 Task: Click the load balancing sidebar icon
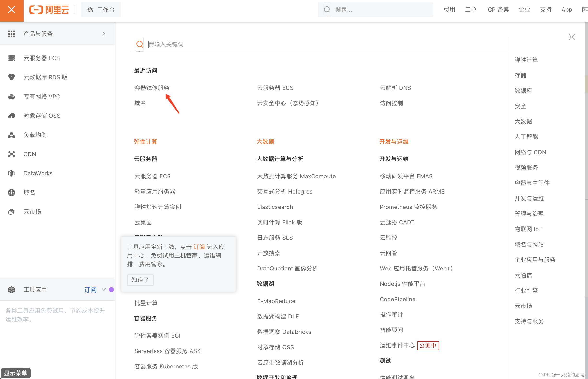pyautogui.click(x=12, y=135)
